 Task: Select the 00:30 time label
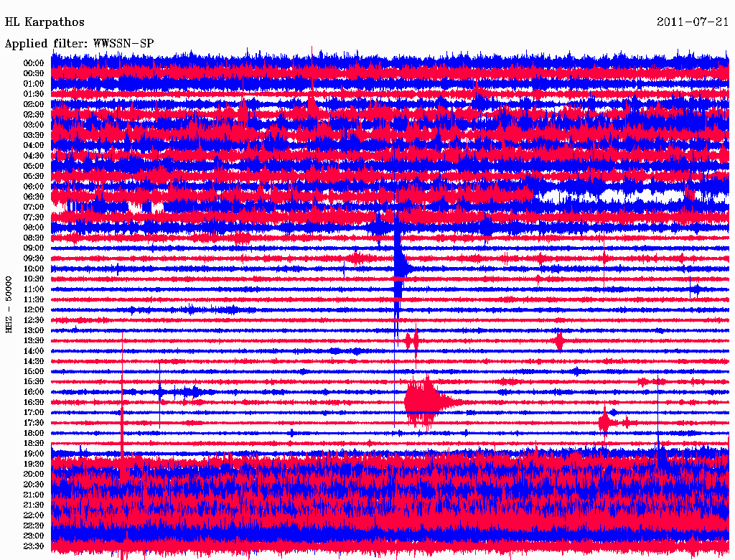point(34,73)
